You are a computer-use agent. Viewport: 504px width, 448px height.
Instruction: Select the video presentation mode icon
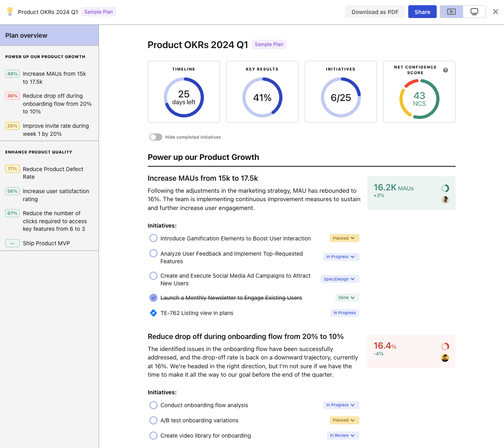pyautogui.click(x=451, y=12)
